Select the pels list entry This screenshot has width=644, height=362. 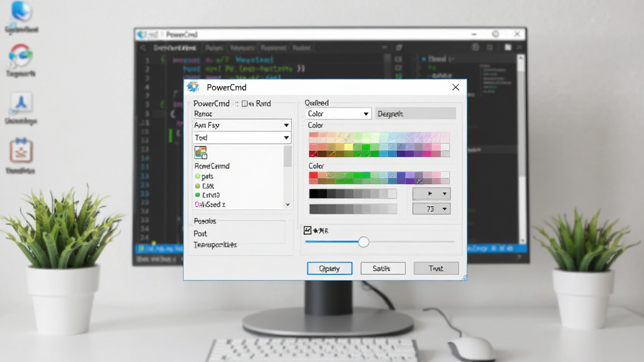[208, 176]
